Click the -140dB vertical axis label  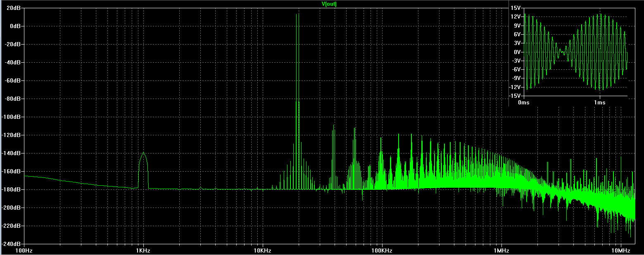click(x=12, y=153)
